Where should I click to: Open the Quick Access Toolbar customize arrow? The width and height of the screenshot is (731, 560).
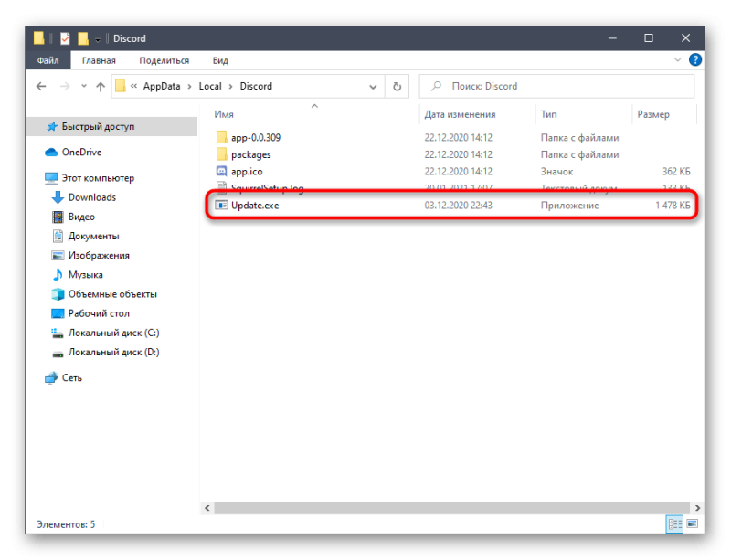(x=98, y=39)
